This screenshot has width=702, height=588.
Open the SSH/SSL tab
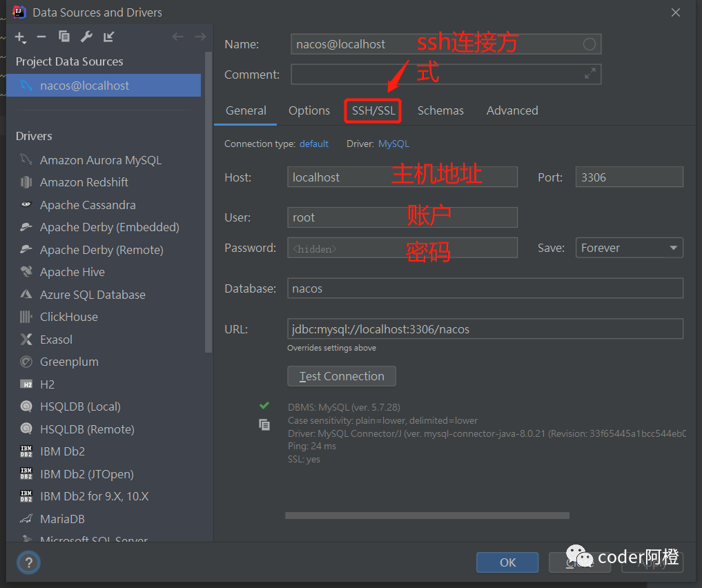(x=373, y=110)
